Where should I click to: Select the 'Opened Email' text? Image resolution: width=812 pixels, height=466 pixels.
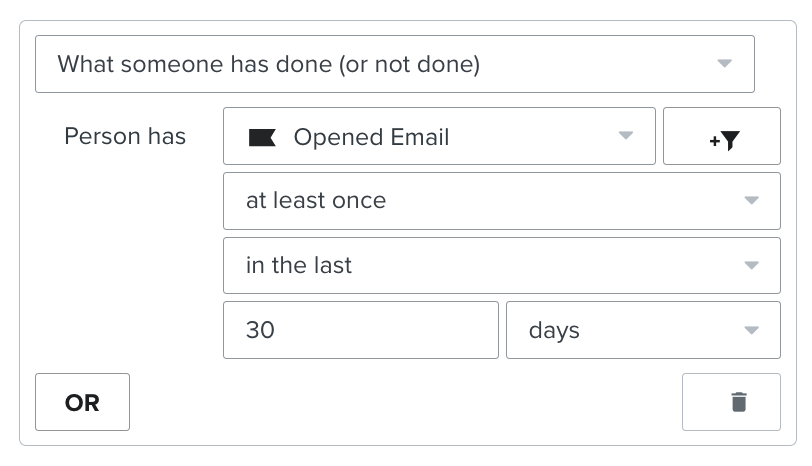coord(371,137)
